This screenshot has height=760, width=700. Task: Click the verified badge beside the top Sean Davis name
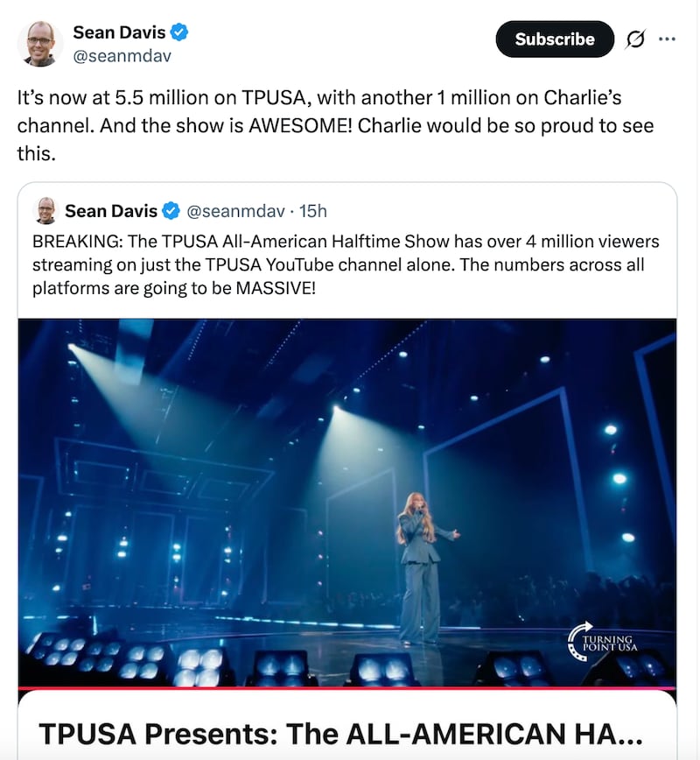[179, 32]
